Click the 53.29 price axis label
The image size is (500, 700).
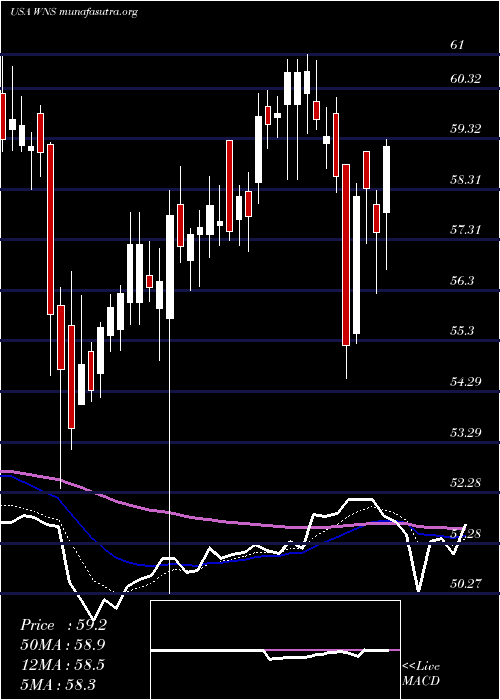point(466,432)
